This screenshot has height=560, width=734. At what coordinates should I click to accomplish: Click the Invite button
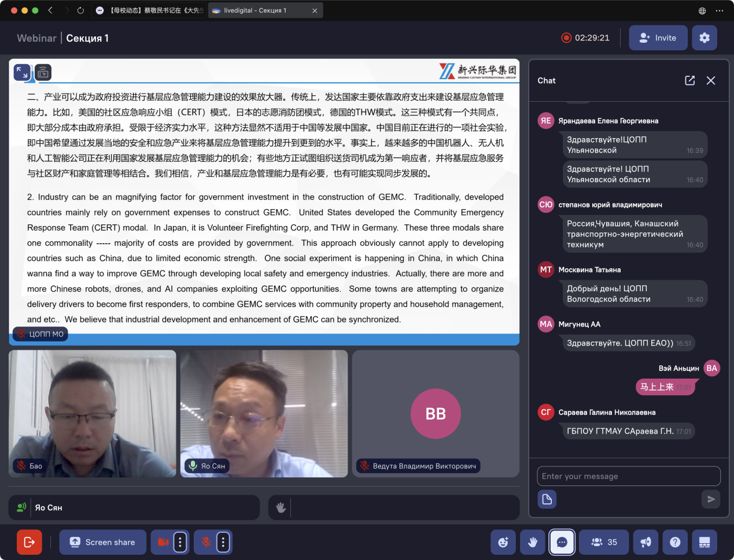658,38
